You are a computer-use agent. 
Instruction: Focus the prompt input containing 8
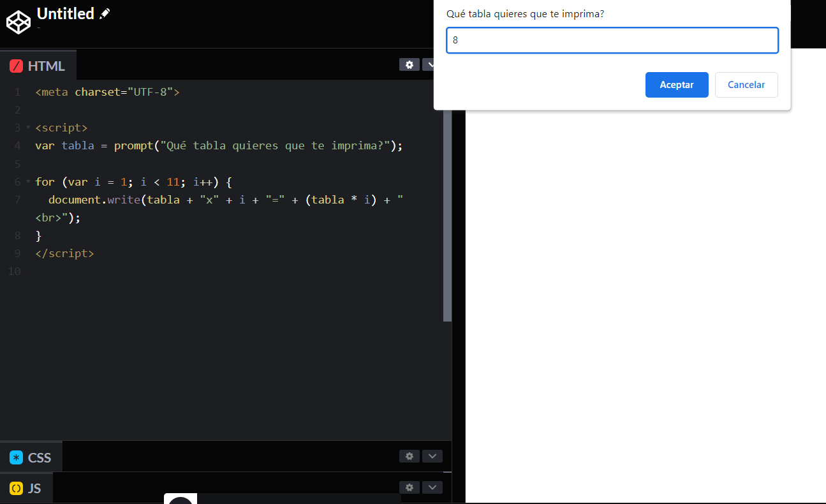coord(612,40)
